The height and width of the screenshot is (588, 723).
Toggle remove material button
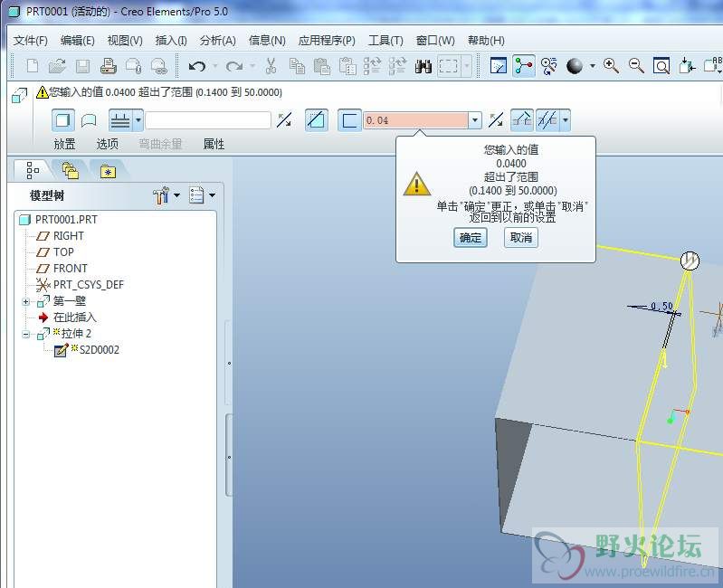tap(317, 120)
